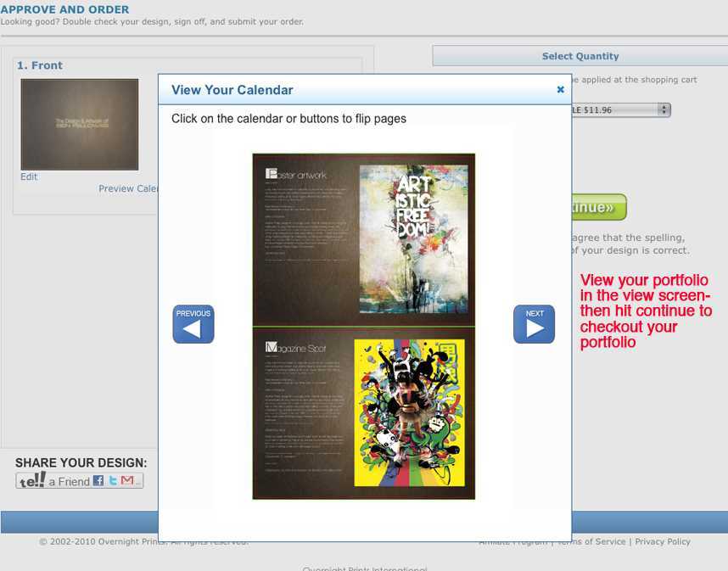Screen dimensions: 728x571
Task: Click the Artistic Freedom poster image
Action: pos(414,240)
